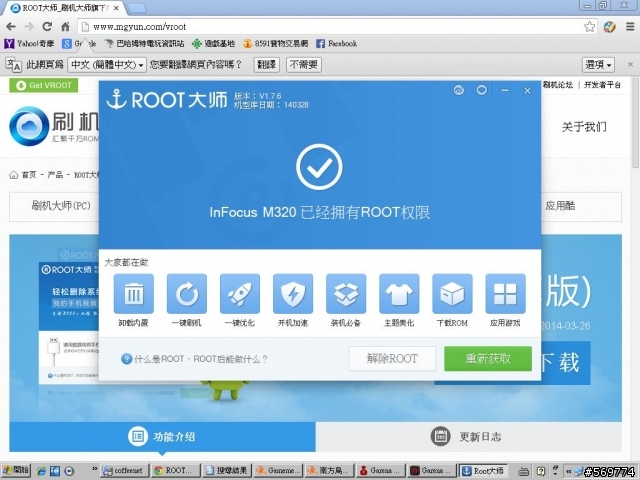This screenshot has height=480, width=640.
Task: Choose the 主题美化 shirt icon
Action: point(399,293)
